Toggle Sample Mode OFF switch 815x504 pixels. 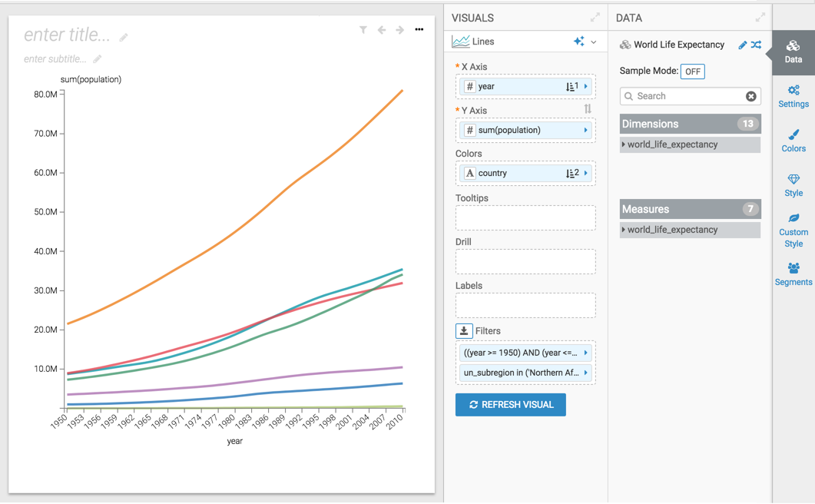point(692,71)
